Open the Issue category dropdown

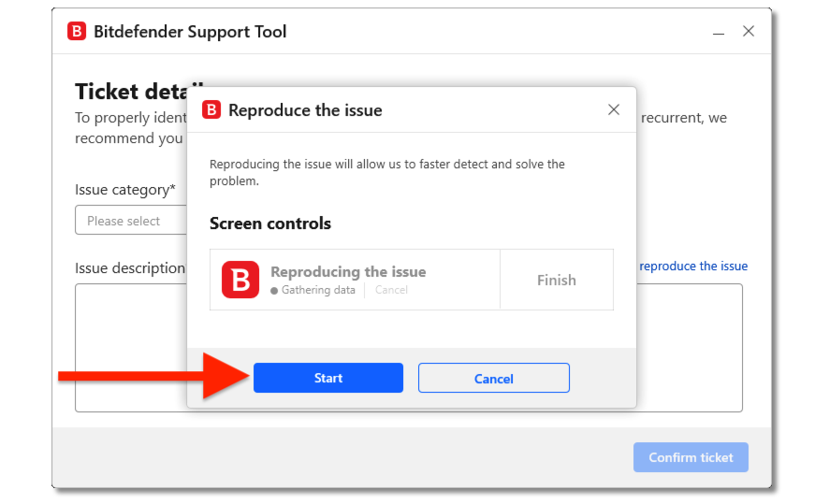click(x=131, y=221)
